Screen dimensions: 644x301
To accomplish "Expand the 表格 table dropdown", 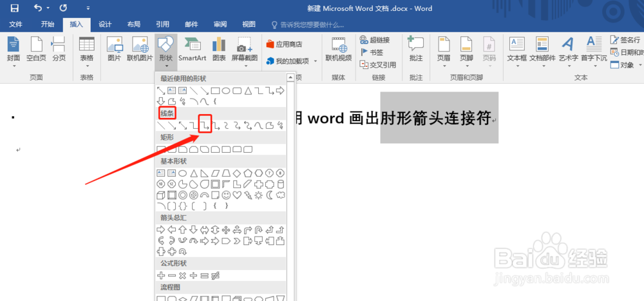I will (87, 66).
